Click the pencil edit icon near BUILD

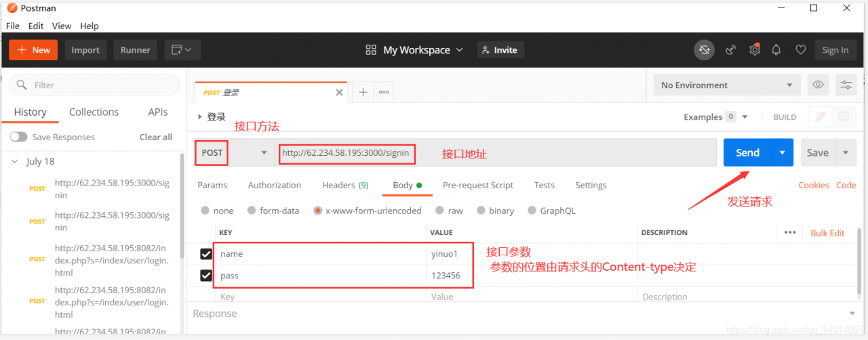coord(820,117)
